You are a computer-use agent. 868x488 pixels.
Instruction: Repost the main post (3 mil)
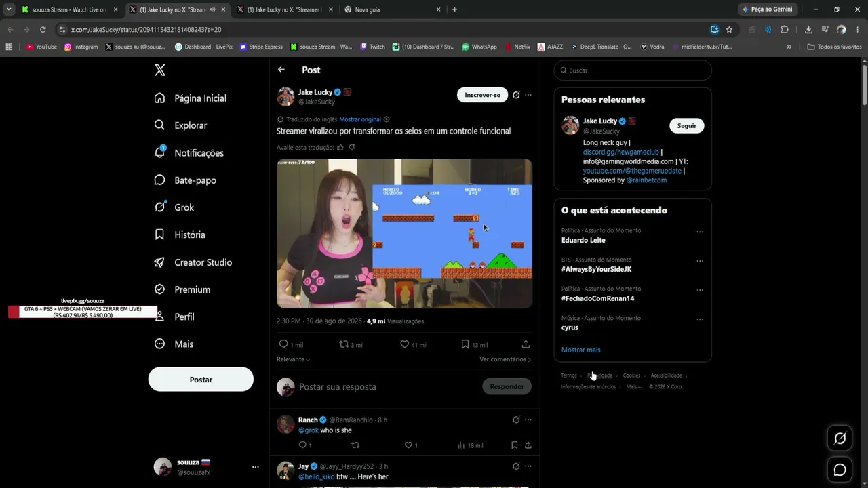click(351, 344)
